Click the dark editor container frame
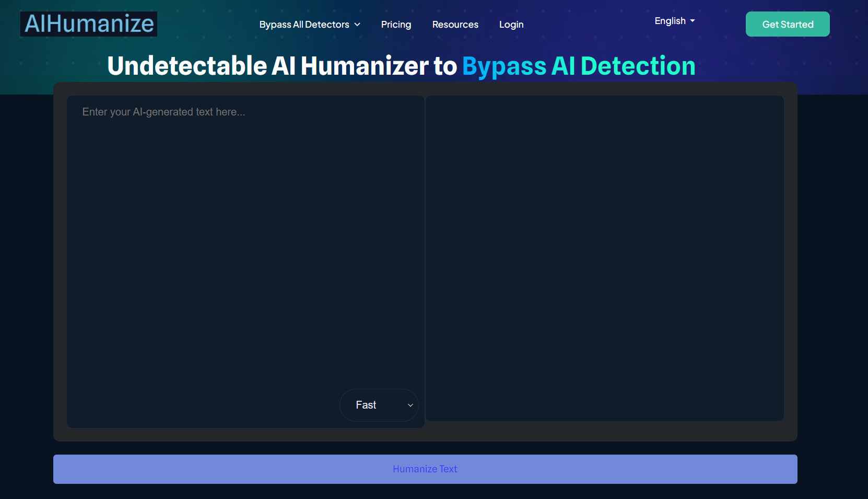The width and height of the screenshot is (868, 499). 425,439
